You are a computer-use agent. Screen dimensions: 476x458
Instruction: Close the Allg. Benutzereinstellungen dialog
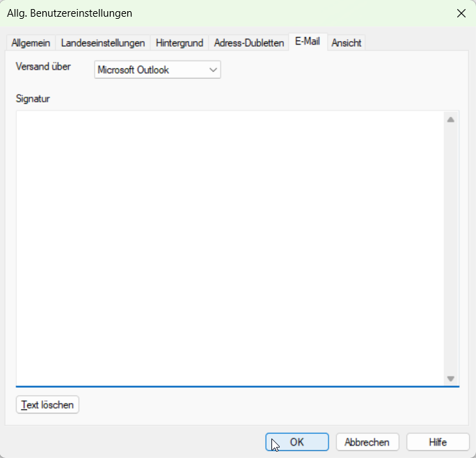(x=461, y=13)
